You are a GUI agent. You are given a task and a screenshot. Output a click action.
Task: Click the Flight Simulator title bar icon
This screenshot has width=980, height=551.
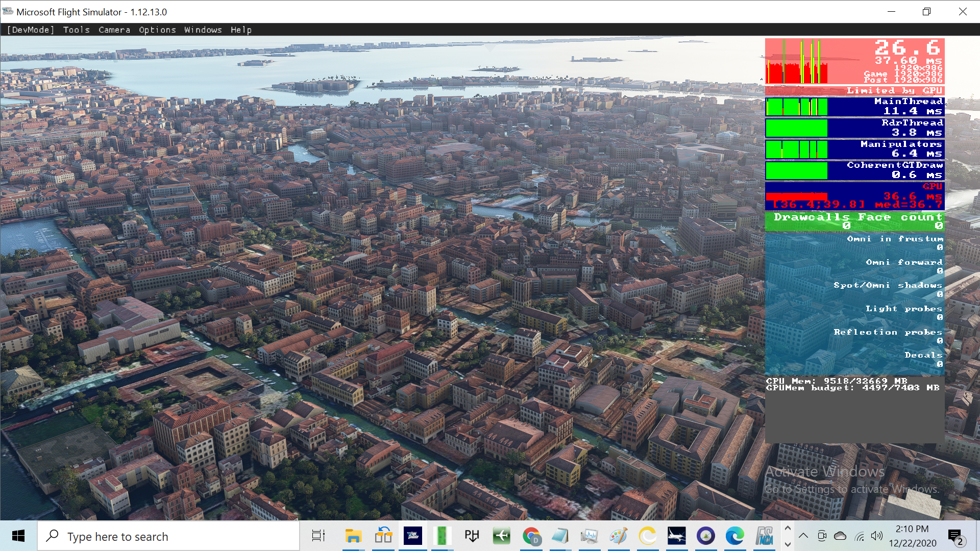[8, 11]
